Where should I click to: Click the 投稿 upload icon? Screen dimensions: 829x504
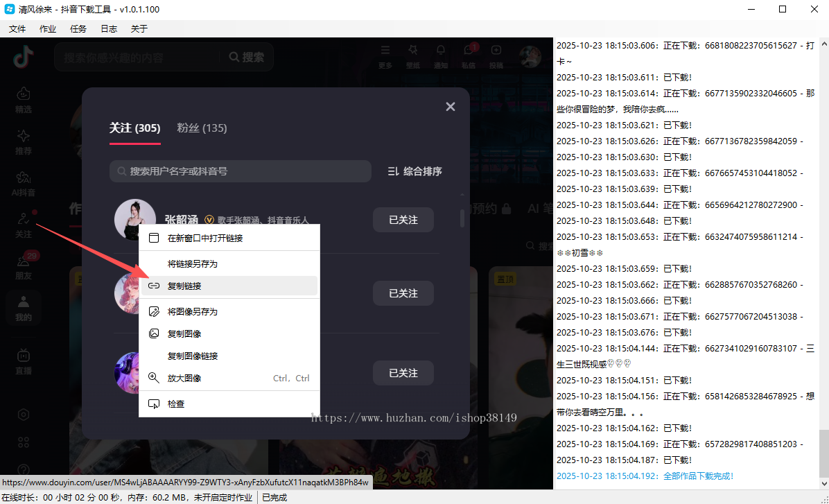click(x=496, y=57)
